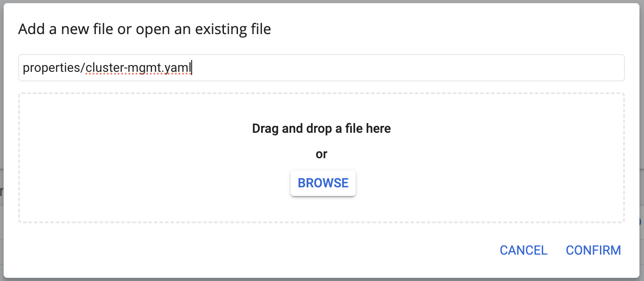Click the "or" label above BROWSE

(x=321, y=155)
